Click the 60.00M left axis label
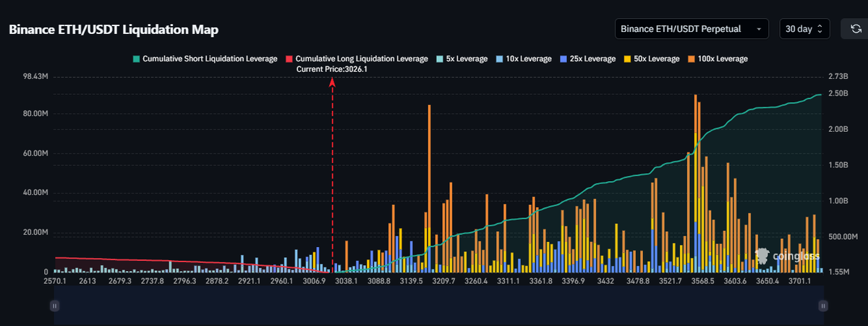Image resolution: width=868 pixels, height=326 pixels. pyautogui.click(x=35, y=154)
